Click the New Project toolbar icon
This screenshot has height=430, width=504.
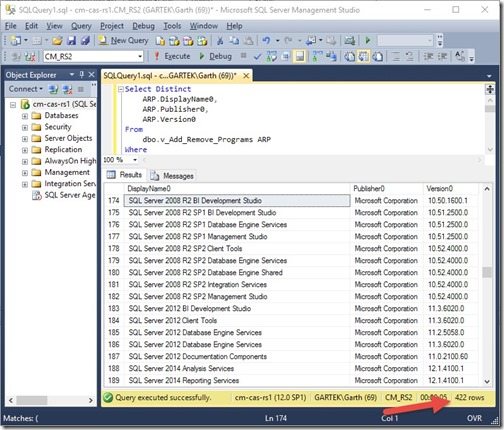coord(15,41)
